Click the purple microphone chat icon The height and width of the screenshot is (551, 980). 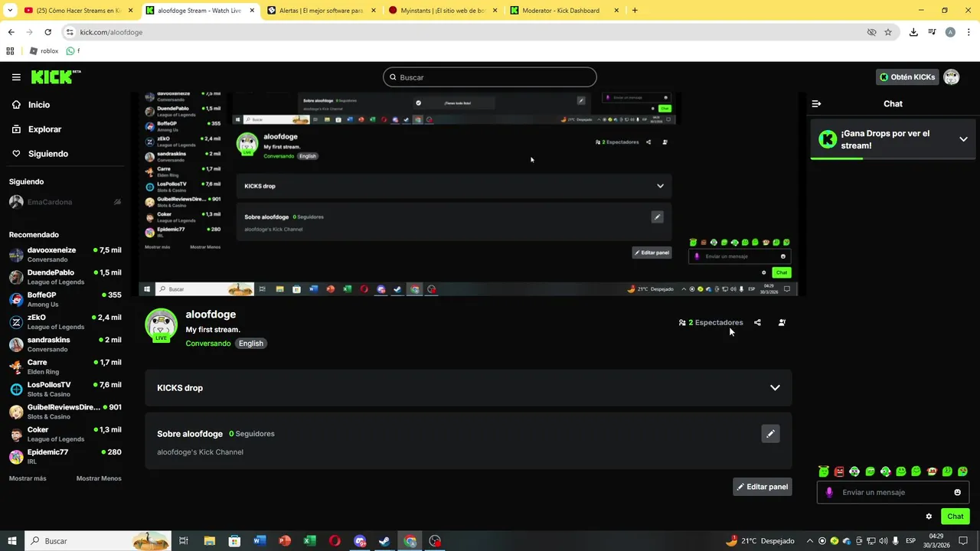click(829, 492)
